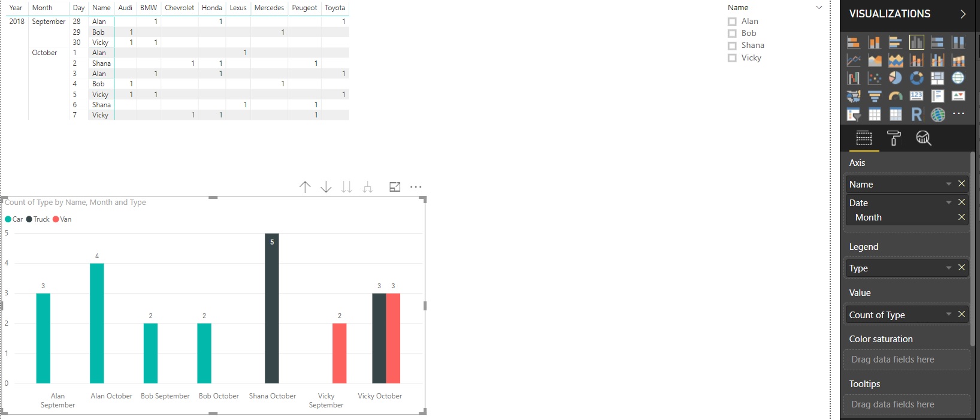This screenshot has height=420, width=980.
Task: Collapse the Visualizations pane chevron
Action: tap(963, 14)
